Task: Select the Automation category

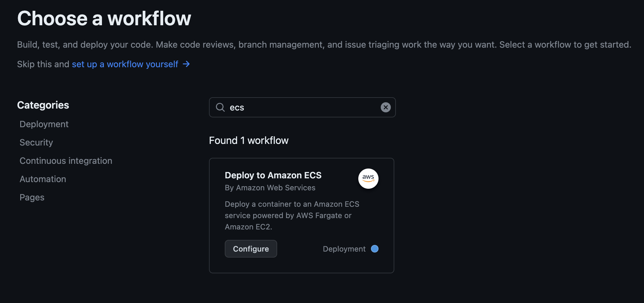Action: (43, 179)
